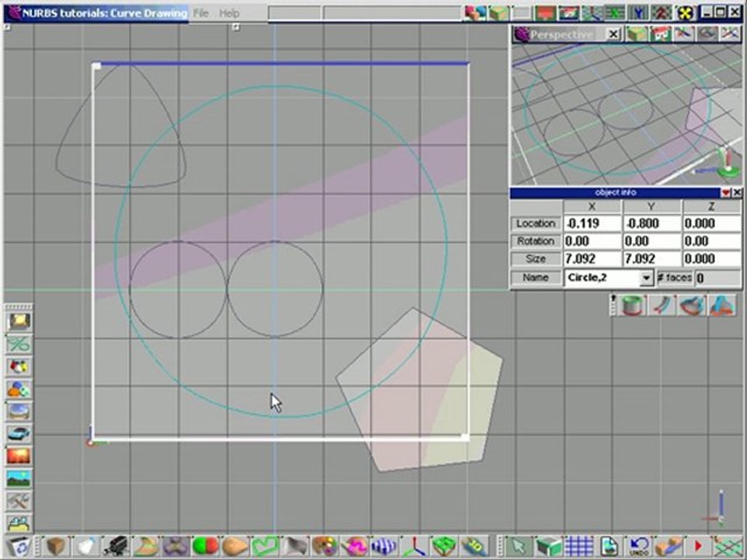Image resolution: width=747 pixels, height=560 pixels.
Task: Click the glowing picture frame icon in left sidebar
Action: [x=19, y=322]
